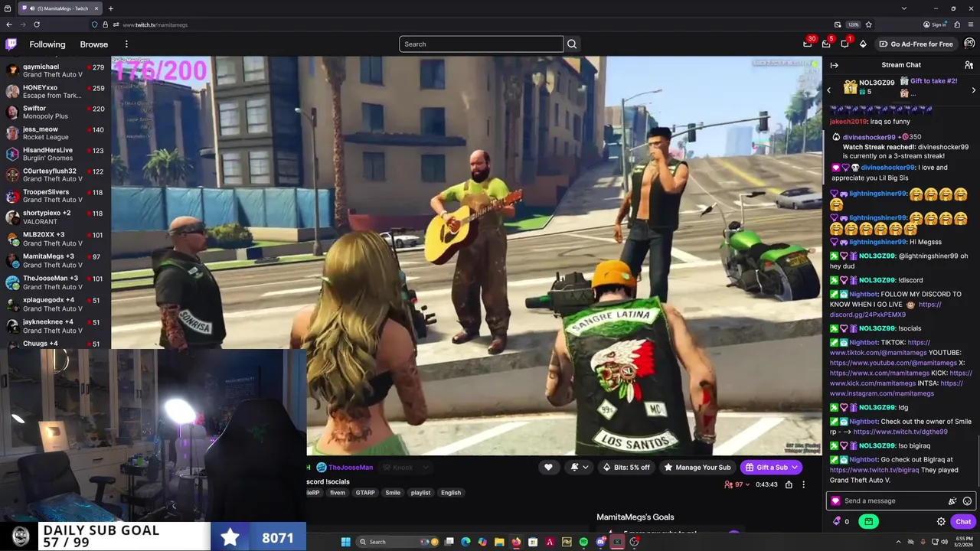The width and height of the screenshot is (980, 551).
Task: Open the Browse tab
Action: 94,44
